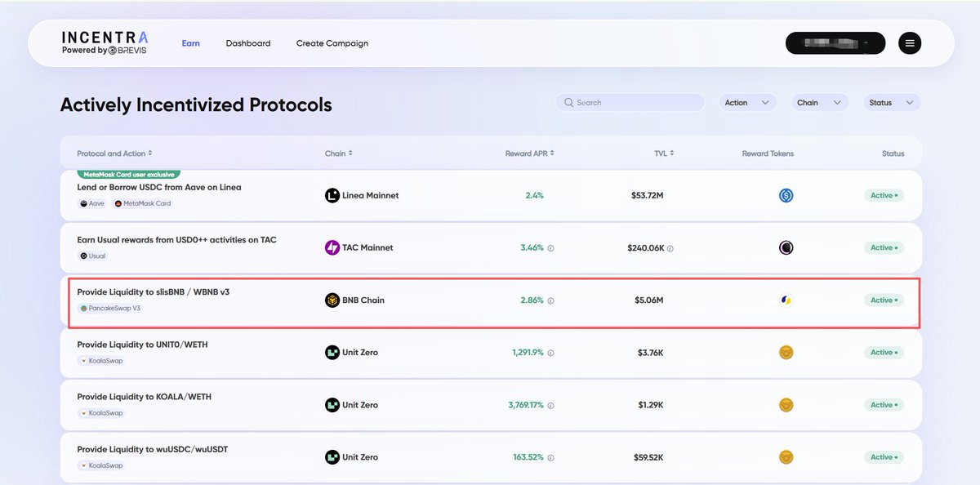
Task: Click info icon beside 2.86% APR
Action: point(551,301)
